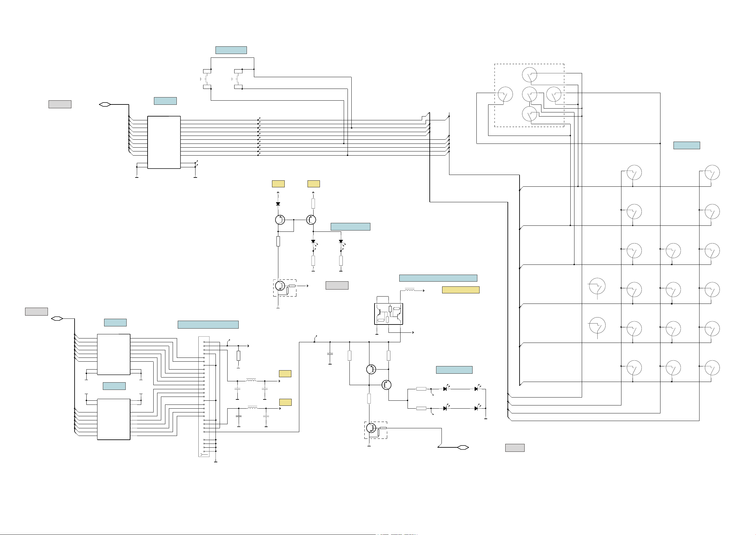
Task: Click the right pushbutton switch under the top blue label
Action: [x=238, y=79]
